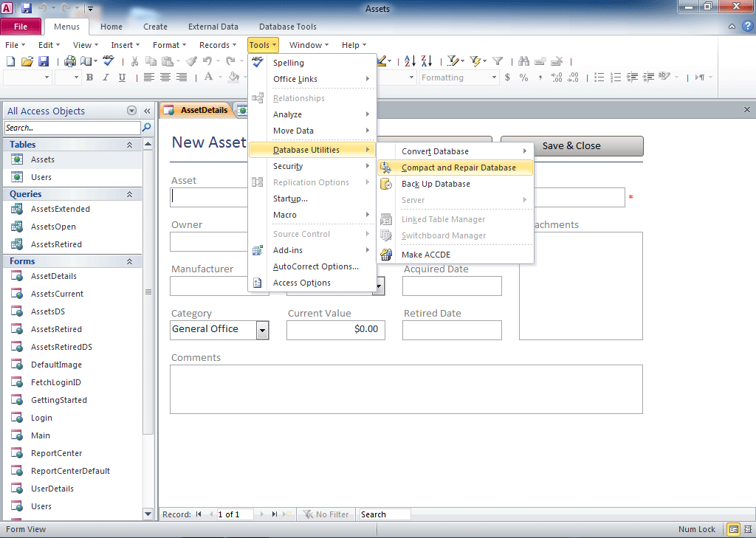Click the navigation pane Search box

[x=72, y=128]
